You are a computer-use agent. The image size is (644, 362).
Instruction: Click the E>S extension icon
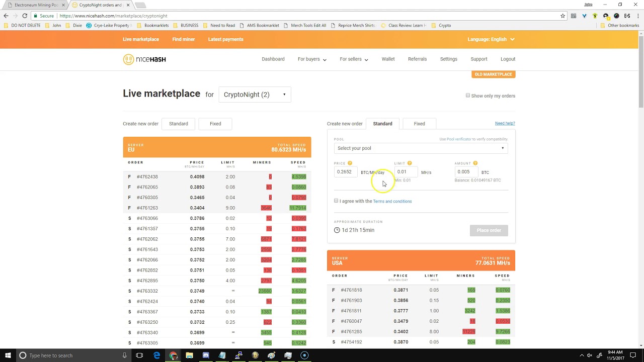pos(627,16)
